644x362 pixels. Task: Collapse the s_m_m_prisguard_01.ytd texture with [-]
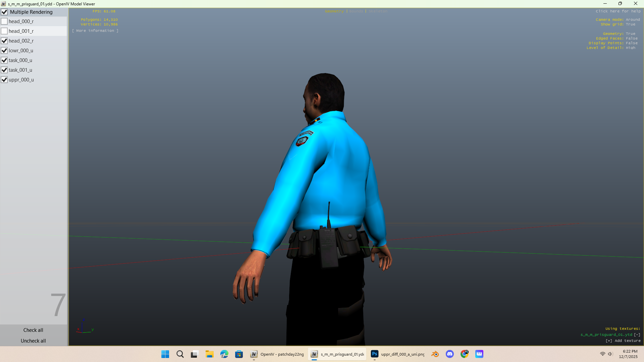point(637,335)
